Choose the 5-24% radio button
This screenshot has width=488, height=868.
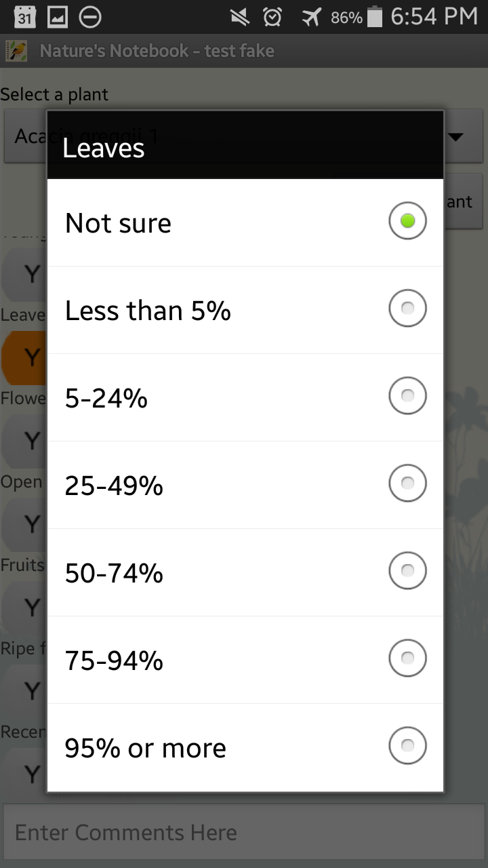pos(407,396)
